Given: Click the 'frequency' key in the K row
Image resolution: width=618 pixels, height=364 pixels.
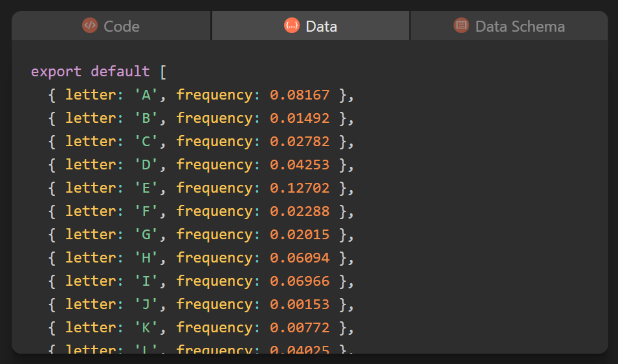Looking at the screenshot, I should click(x=214, y=327).
